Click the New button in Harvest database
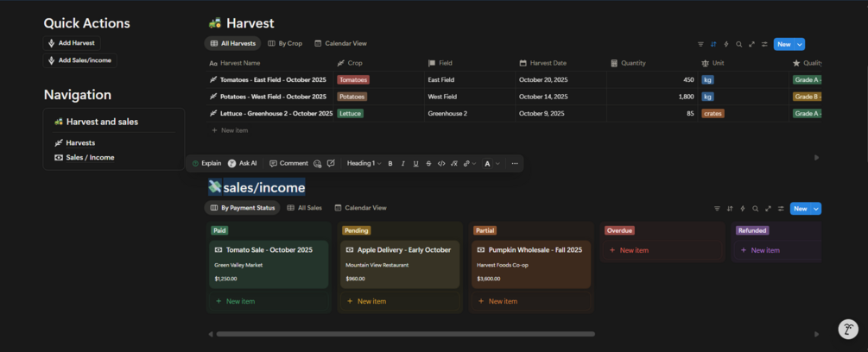The image size is (868, 352). (784, 44)
